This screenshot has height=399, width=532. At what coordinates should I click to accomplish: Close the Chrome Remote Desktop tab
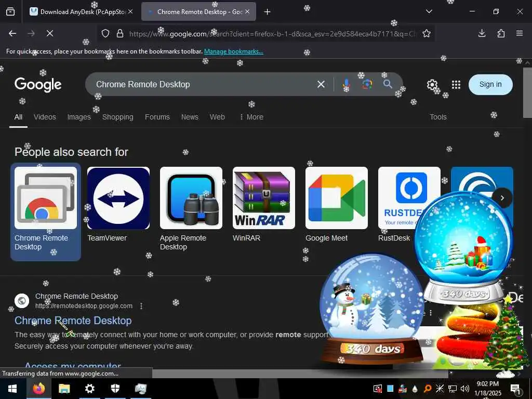pyautogui.click(x=247, y=12)
